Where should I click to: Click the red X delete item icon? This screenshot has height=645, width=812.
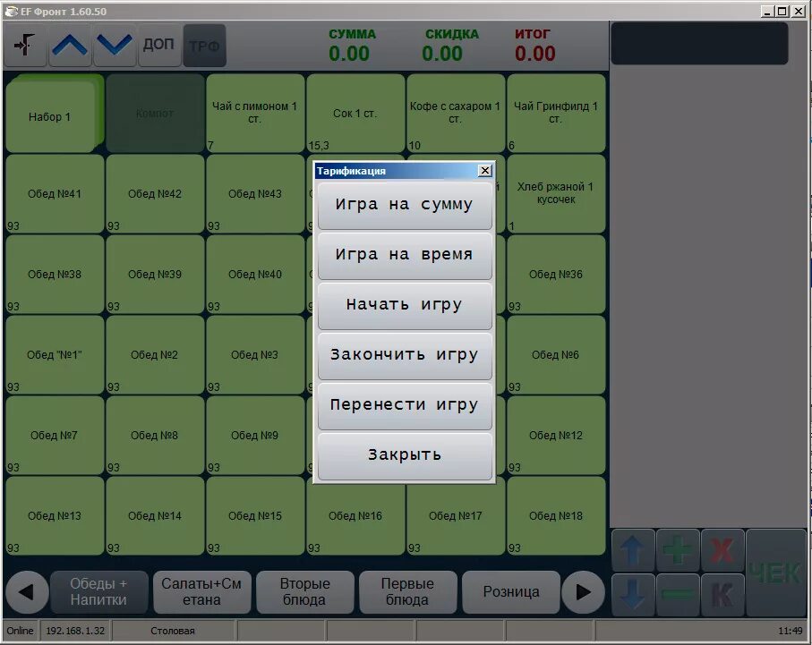point(722,550)
